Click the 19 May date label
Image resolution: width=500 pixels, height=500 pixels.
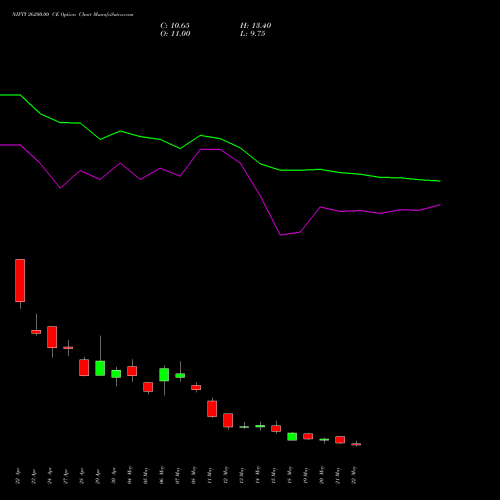point(306,475)
